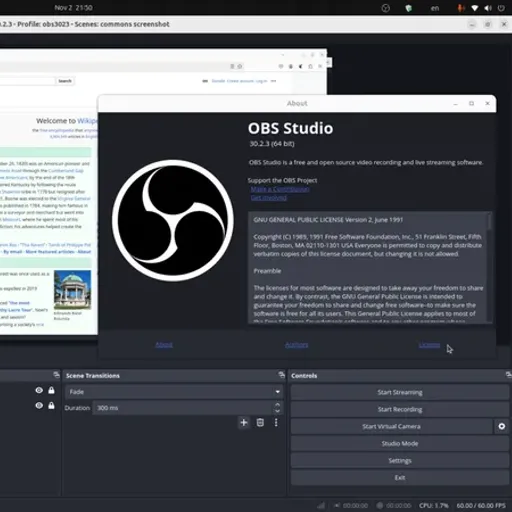Image resolution: width=512 pixels, height=512 pixels.
Task: Decrease transition duration with down arrow
Action: 277,411
